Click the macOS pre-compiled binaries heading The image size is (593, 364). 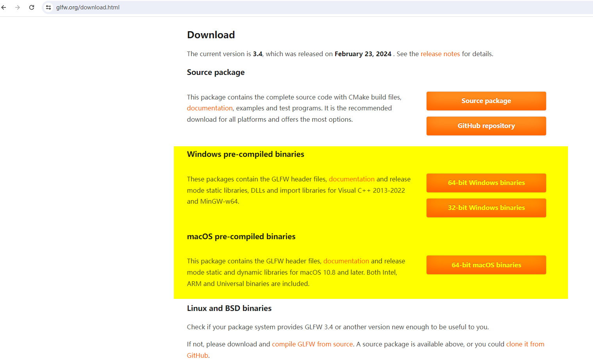241,237
